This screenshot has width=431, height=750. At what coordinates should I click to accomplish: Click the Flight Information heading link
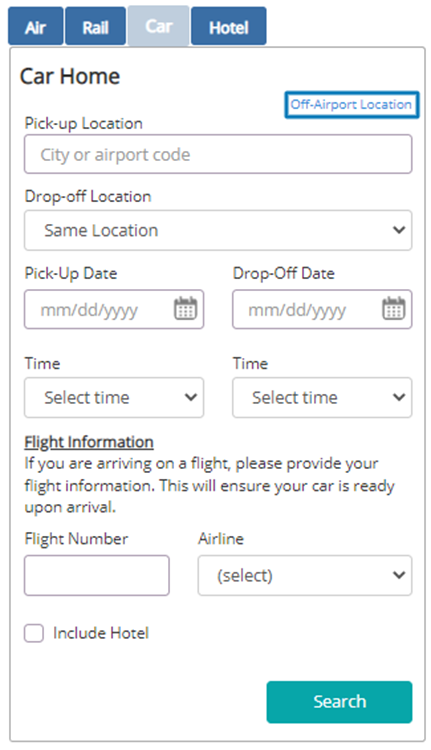(89, 442)
